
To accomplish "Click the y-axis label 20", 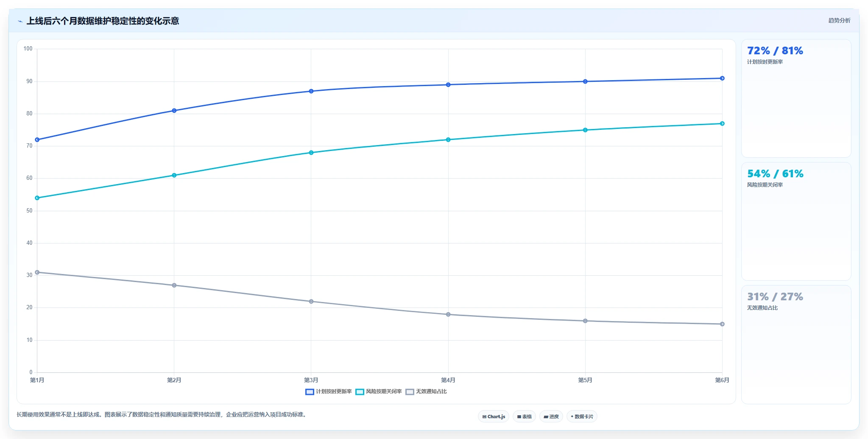I will 29,308.
